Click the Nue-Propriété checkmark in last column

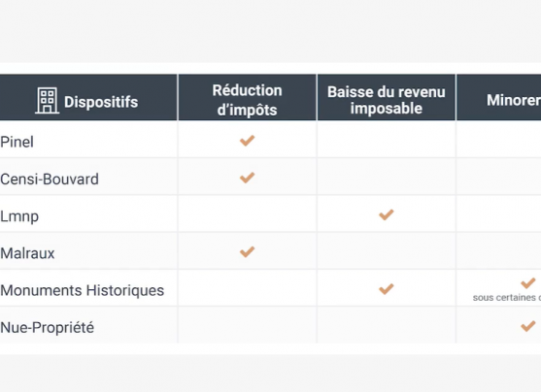click(528, 326)
